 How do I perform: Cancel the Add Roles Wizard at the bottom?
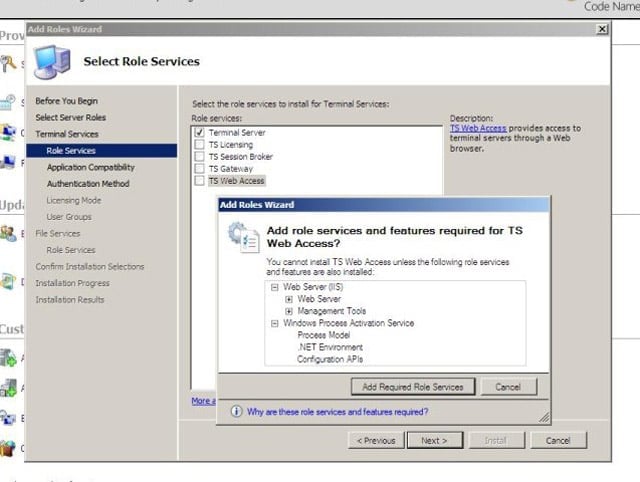558,440
